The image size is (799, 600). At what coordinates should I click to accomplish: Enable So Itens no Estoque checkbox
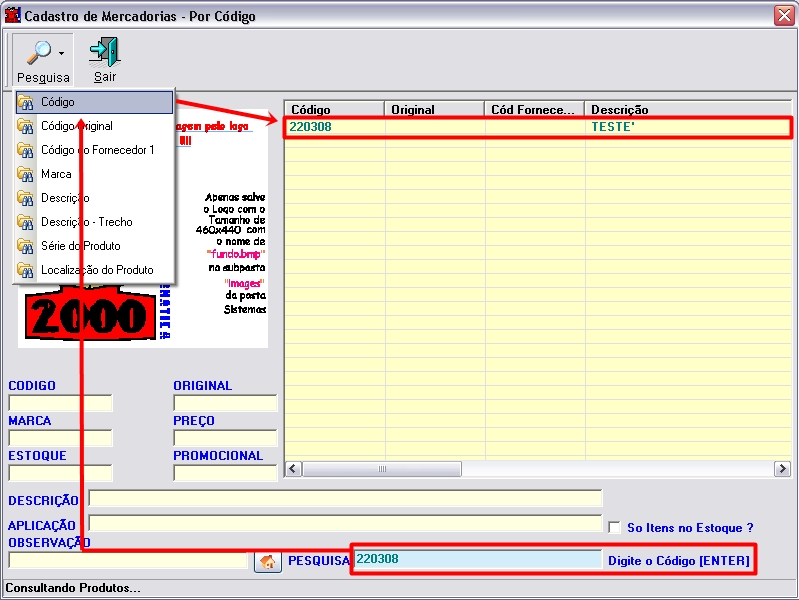(x=615, y=527)
